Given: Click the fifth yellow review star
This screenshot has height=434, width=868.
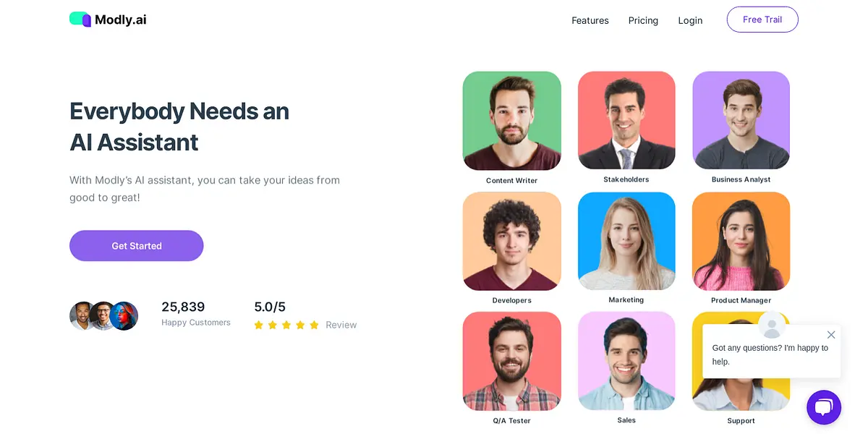Looking at the screenshot, I should [x=314, y=325].
